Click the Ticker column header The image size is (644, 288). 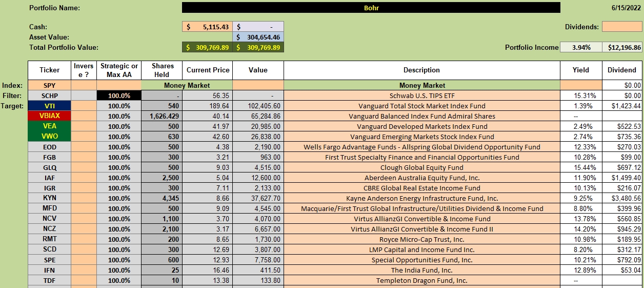coord(49,70)
